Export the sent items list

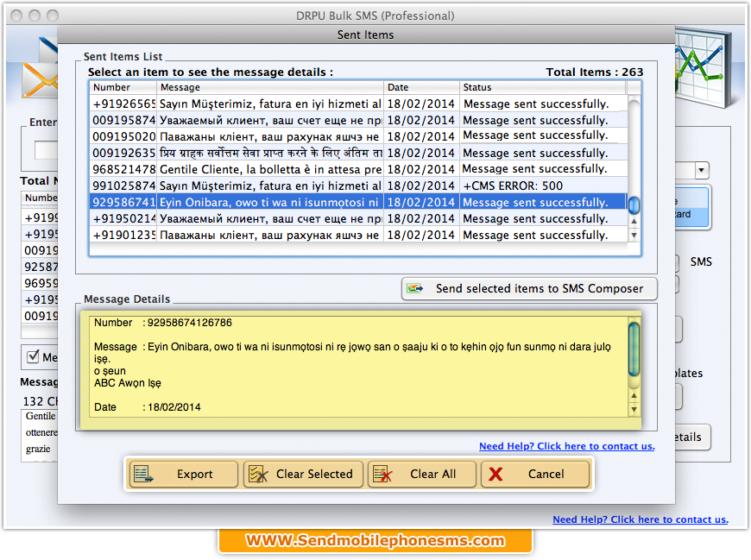(184, 475)
